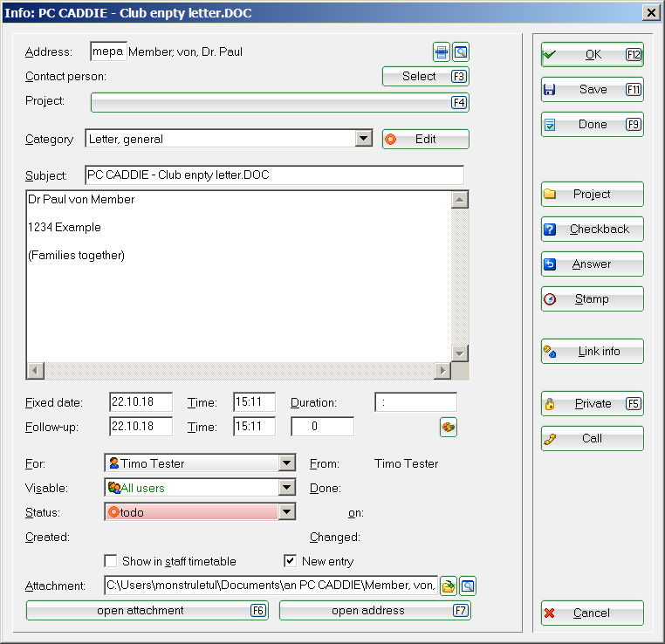Mark entry Private with the lock button
Screen dimensions: 665x644
(x=592, y=404)
